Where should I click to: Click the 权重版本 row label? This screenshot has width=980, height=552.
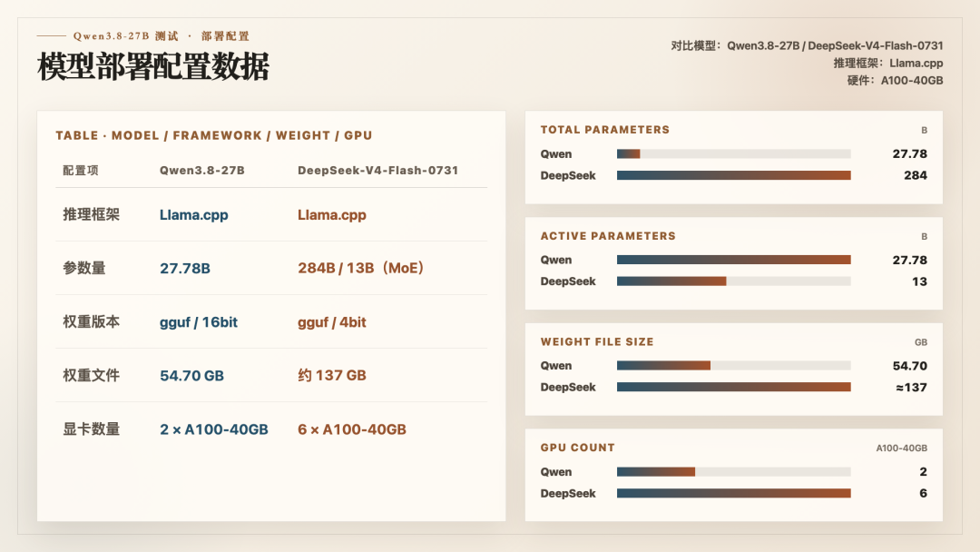92,322
